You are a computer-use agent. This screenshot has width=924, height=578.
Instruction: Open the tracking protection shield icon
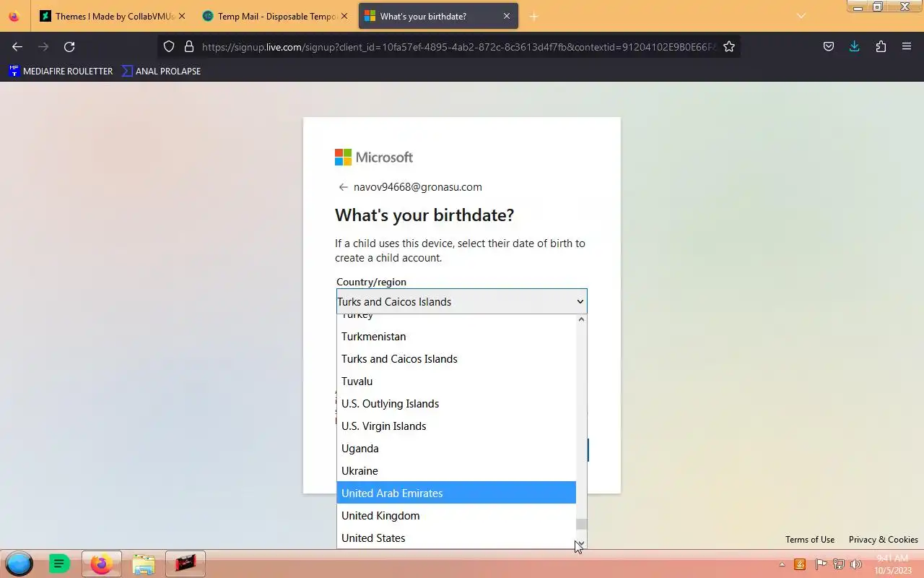[169, 46]
